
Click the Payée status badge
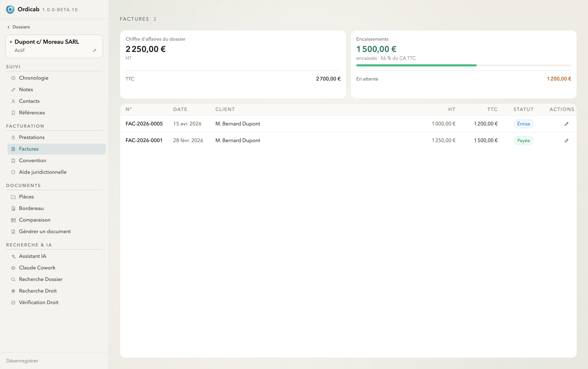point(523,141)
